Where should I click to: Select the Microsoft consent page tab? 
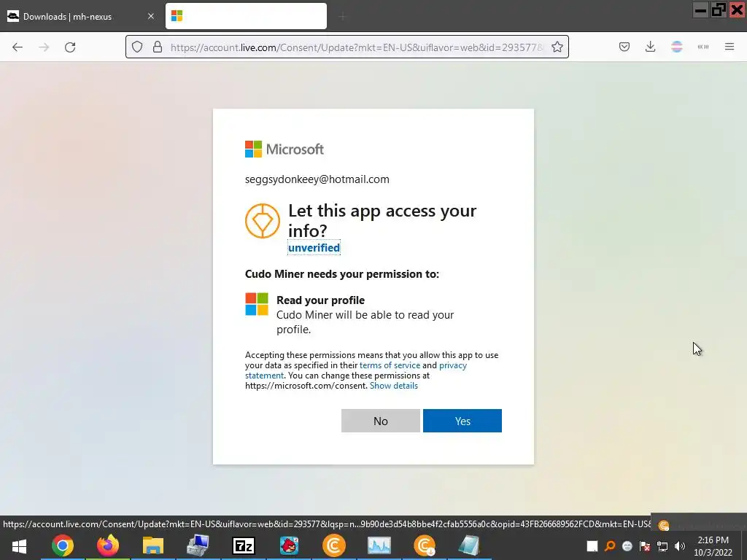point(246,16)
